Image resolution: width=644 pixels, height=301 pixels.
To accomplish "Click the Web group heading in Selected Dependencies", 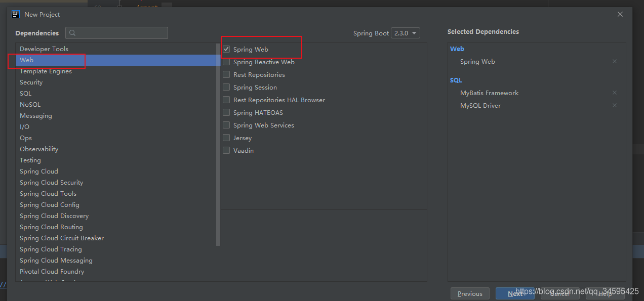I will point(457,49).
